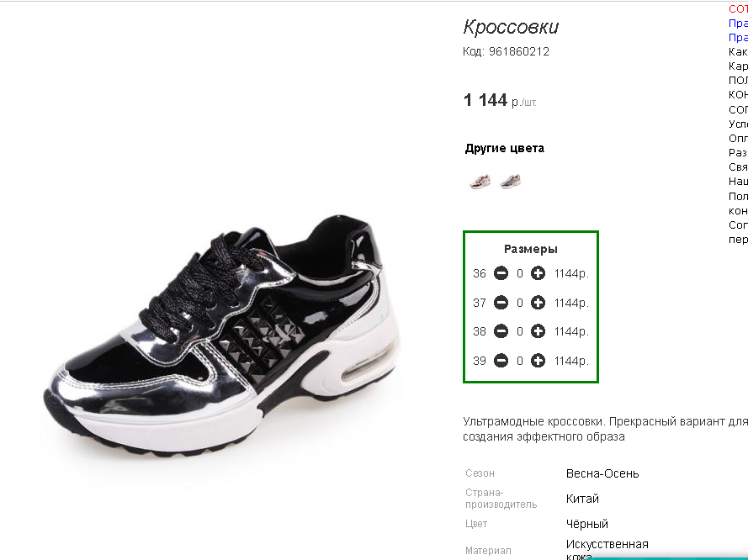Image resolution: width=748 pixels, height=560 pixels.
Task: Add one pair of size 37
Action: click(538, 303)
